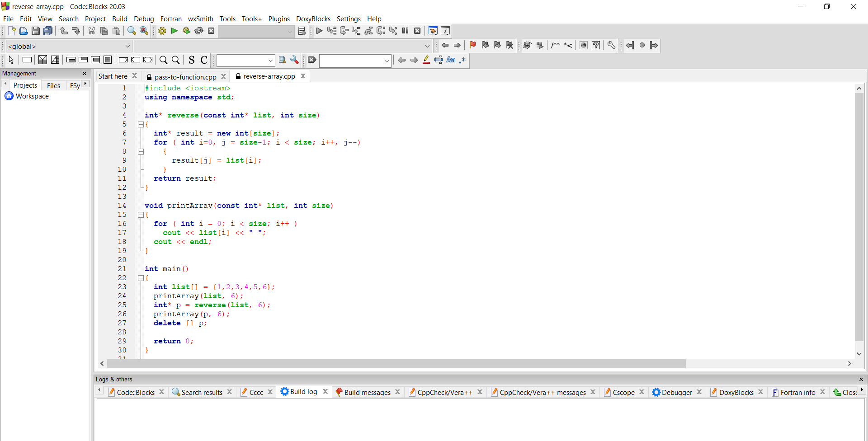Open Find with the magnifier icon
This screenshot has width=868, height=441.
(132, 31)
